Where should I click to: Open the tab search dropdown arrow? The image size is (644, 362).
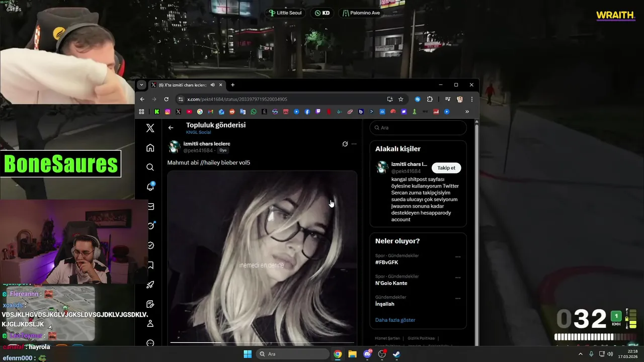141,85
